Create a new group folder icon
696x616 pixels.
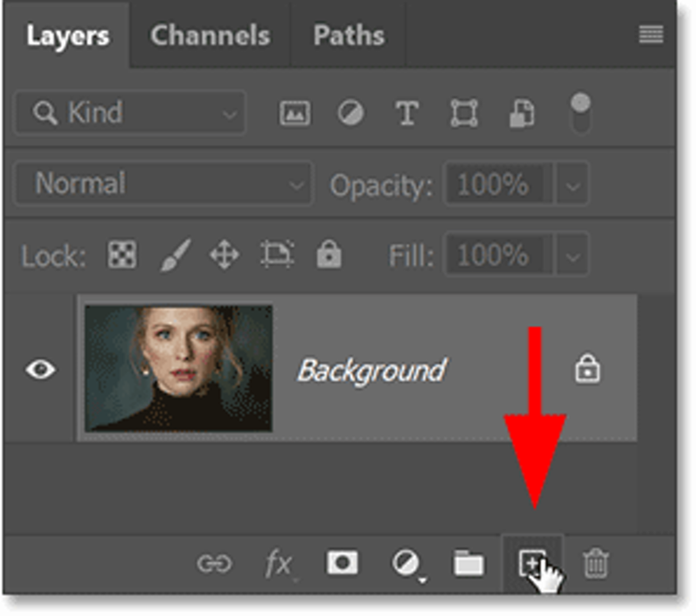coord(468,563)
